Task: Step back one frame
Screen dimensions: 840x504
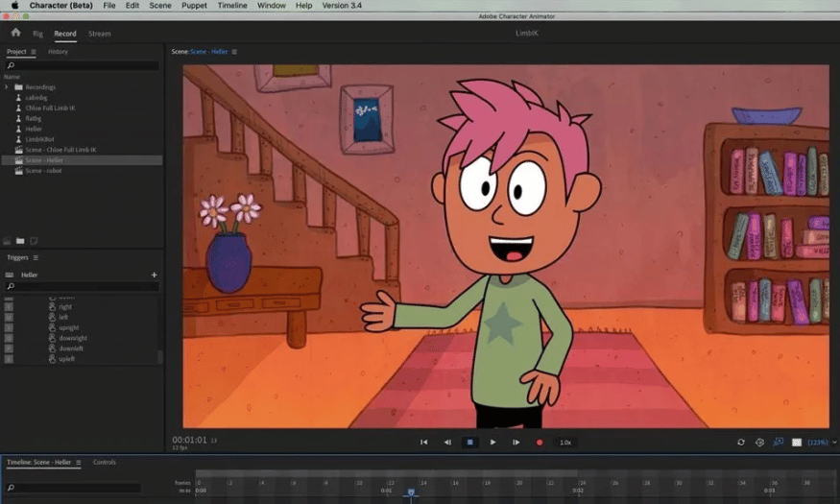Action: pyautogui.click(x=447, y=443)
